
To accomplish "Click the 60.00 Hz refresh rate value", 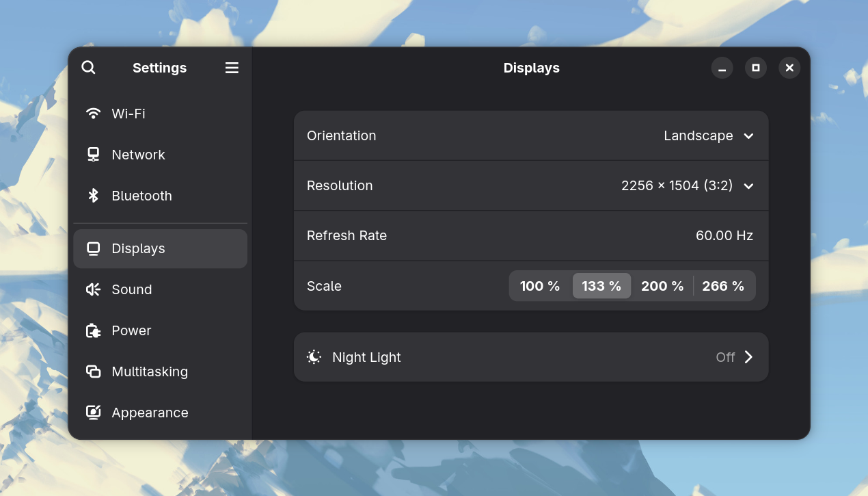I will 724,235.
